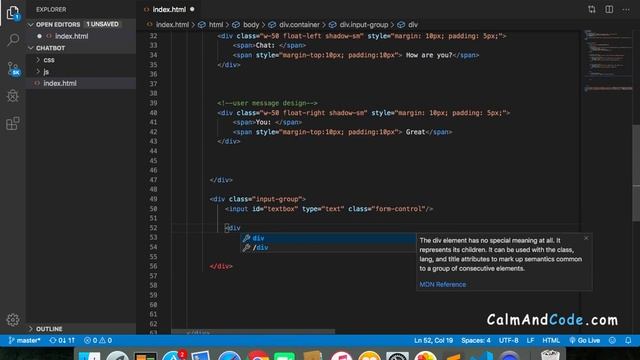Click the editor minimap

click(x=607, y=61)
